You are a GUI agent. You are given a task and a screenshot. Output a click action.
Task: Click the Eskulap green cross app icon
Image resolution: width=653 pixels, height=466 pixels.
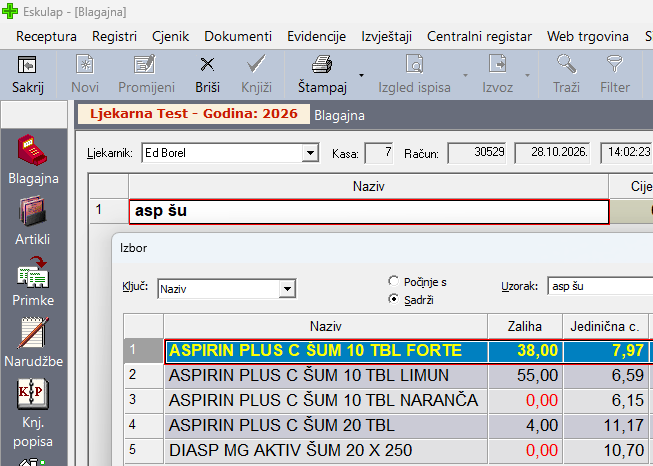[x=10, y=12]
